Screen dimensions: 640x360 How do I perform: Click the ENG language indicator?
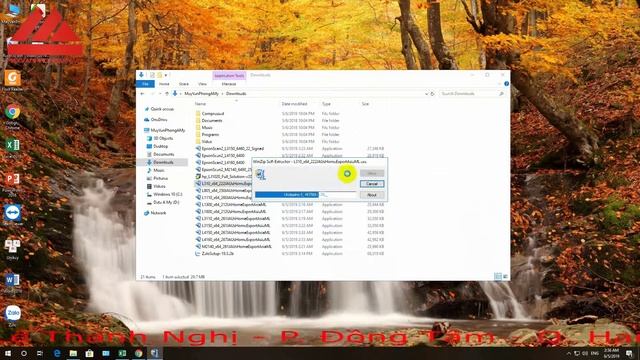pos(595,353)
